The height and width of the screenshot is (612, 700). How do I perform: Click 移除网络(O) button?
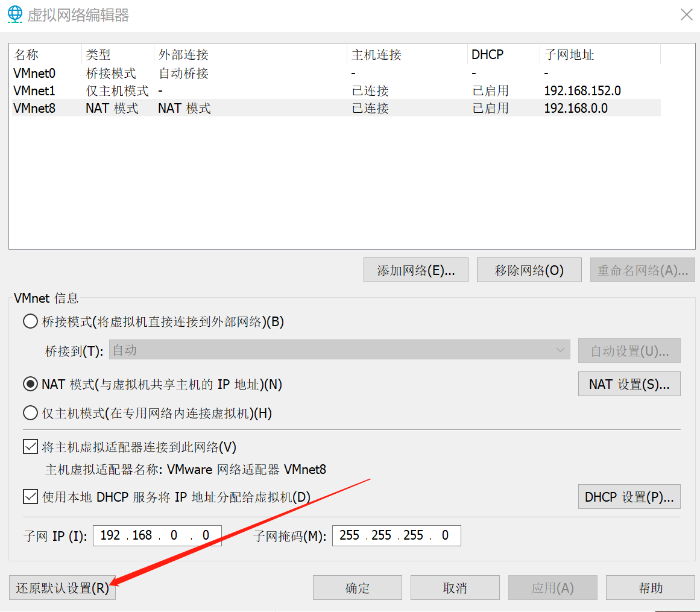coord(529,270)
